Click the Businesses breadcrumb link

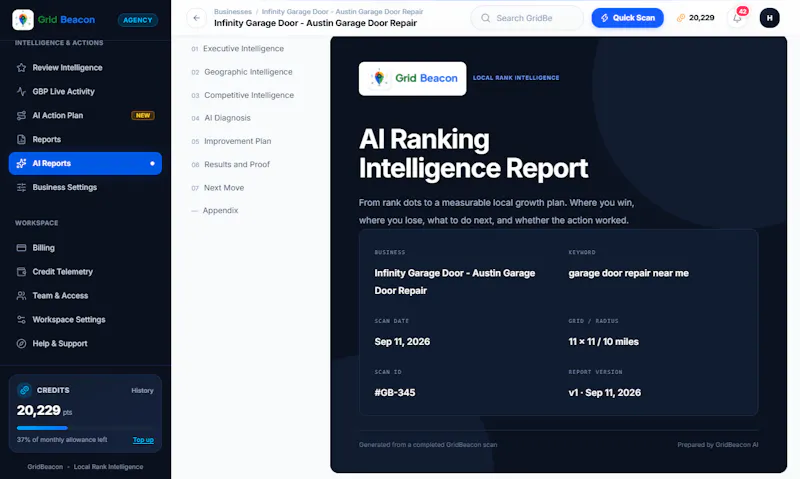point(233,12)
